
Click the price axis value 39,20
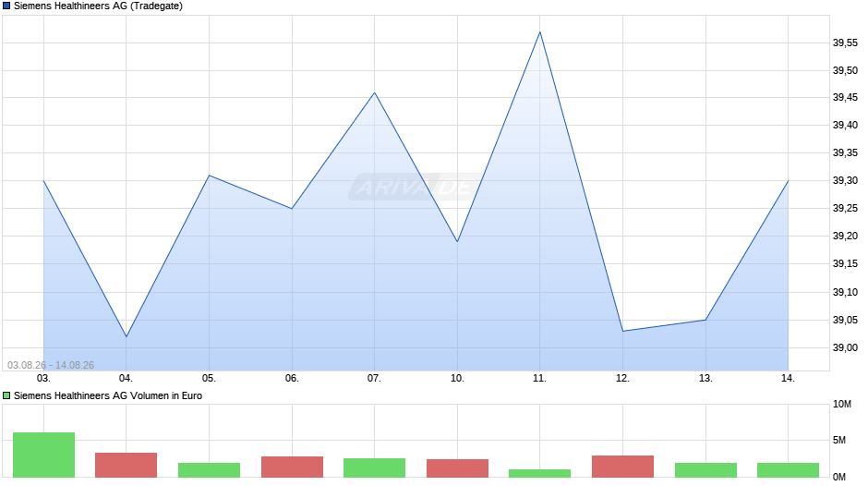[845, 237]
